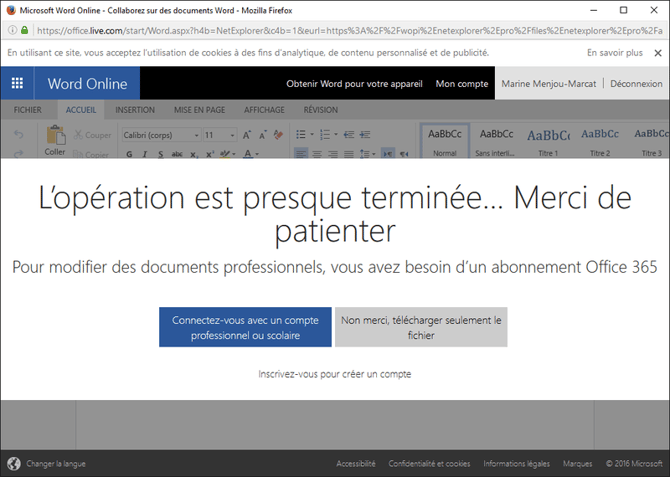Open Mon compte link
670x477 pixels.
pyautogui.click(x=462, y=84)
